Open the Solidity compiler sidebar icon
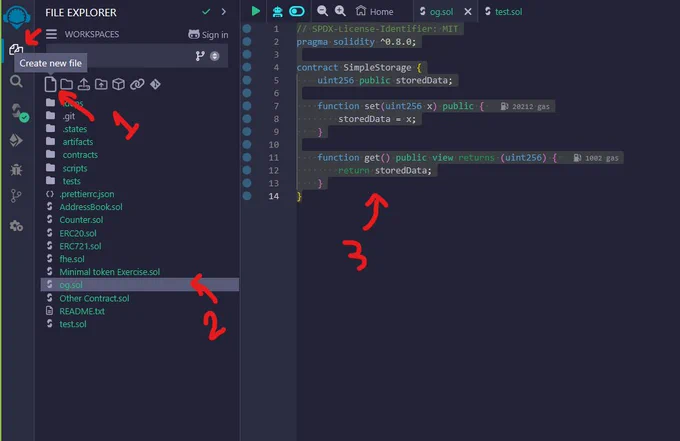The width and height of the screenshot is (680, 441). click(18, 112)
